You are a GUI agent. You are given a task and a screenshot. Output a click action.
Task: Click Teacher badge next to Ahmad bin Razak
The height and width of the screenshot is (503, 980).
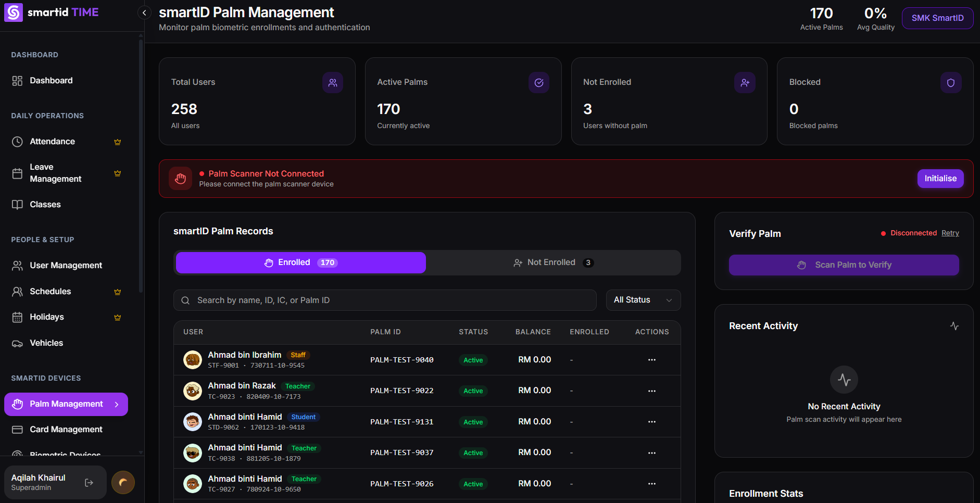pyautogui.click(x=298, y=386)
